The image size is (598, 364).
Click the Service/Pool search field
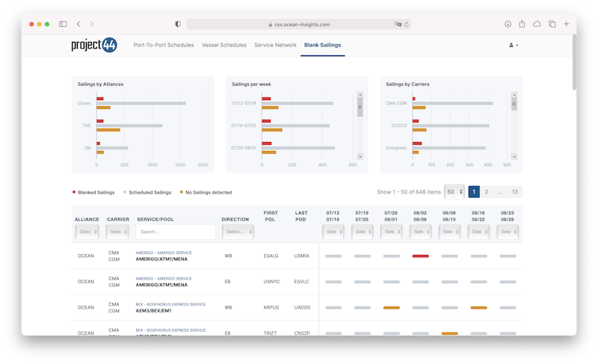pos(175,232)
